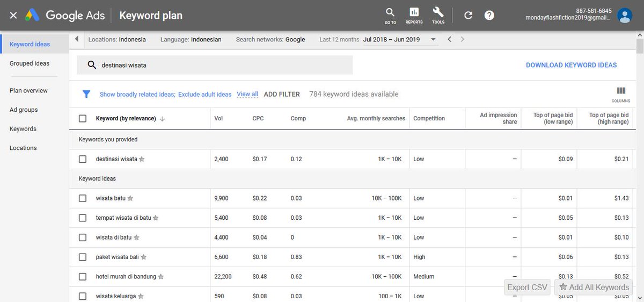The image size is (644, 302).
Task: Star the keyword hotel murah di bandung
Action: click(x=160, y=277)
